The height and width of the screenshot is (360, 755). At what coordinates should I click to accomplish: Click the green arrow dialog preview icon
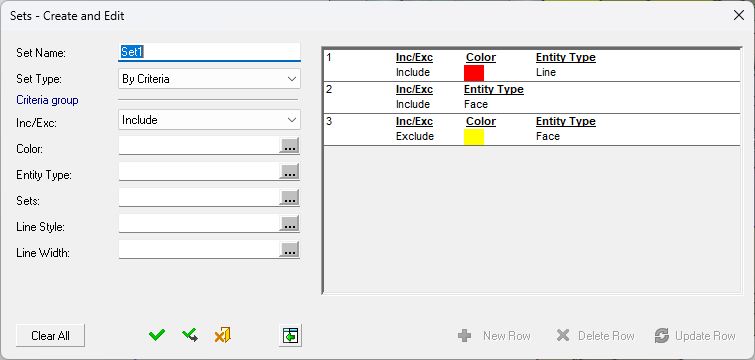(290, 335)
